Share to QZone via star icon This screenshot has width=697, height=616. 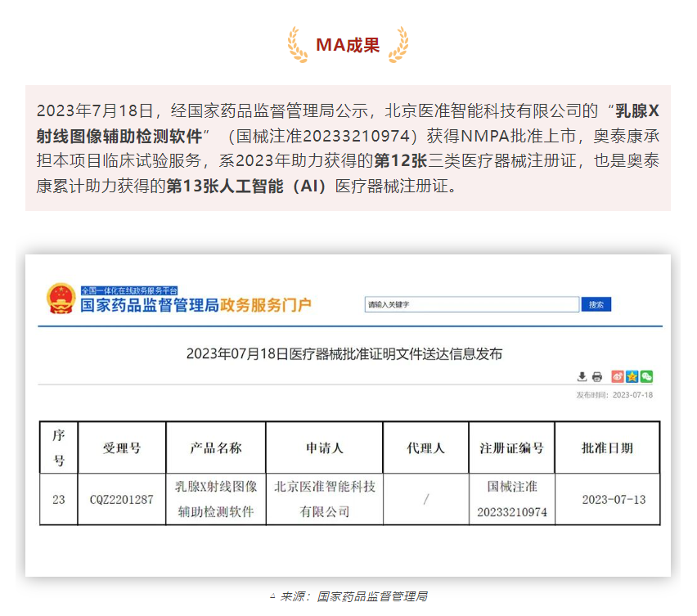(632, 376)
